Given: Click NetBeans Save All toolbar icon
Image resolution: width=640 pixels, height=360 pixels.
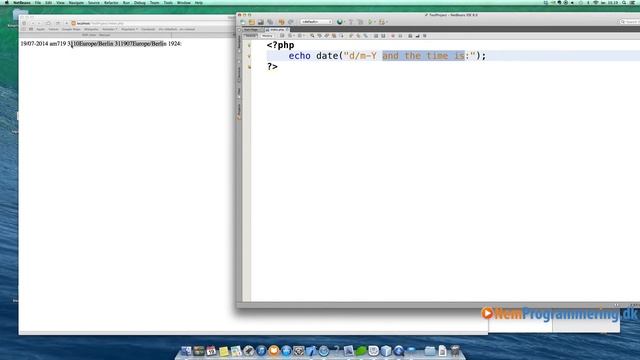Looking at the screenshot, I should (270, 22).
